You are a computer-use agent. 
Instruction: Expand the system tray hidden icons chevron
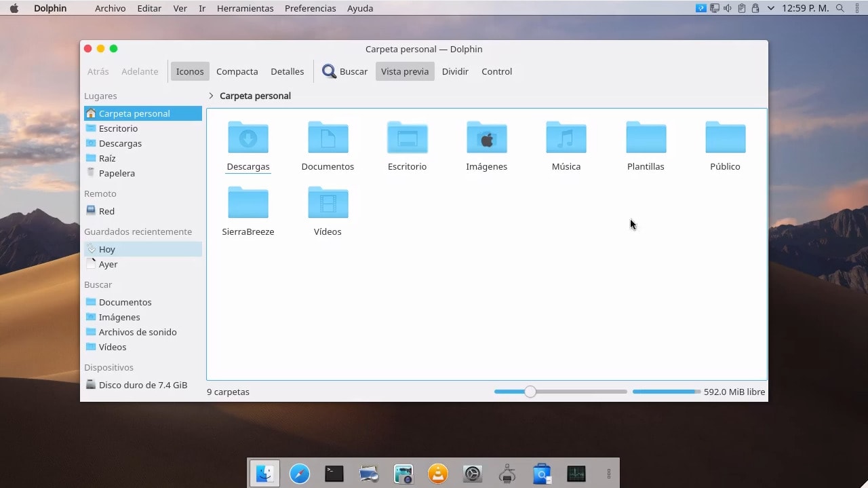click(770, 8)
